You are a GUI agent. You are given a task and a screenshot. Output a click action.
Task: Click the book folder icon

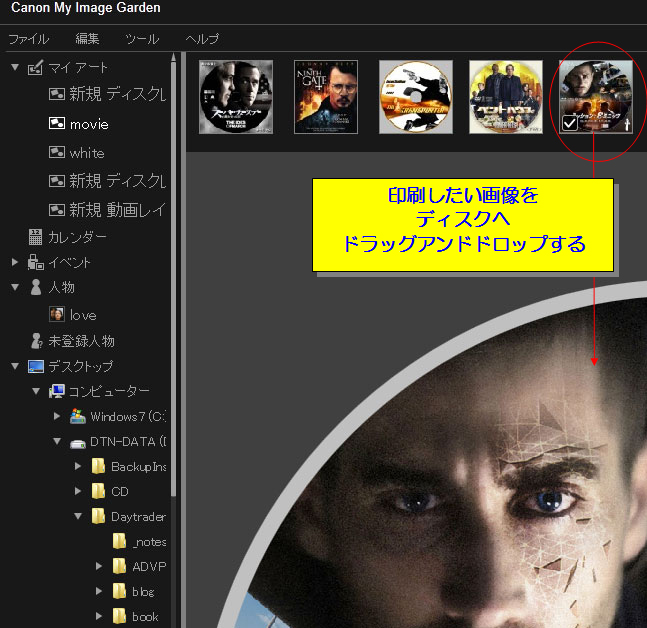coord(119,616)
